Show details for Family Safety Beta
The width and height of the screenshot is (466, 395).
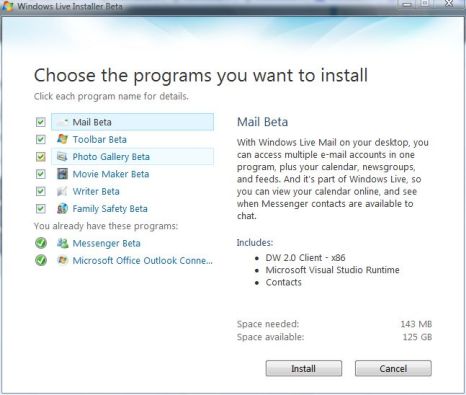pos(110,209)
